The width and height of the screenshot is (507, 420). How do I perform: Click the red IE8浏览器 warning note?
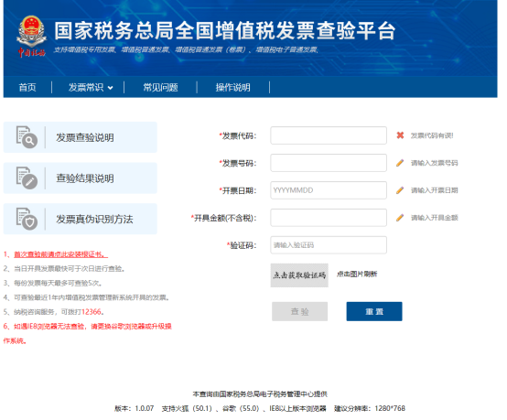87,333
